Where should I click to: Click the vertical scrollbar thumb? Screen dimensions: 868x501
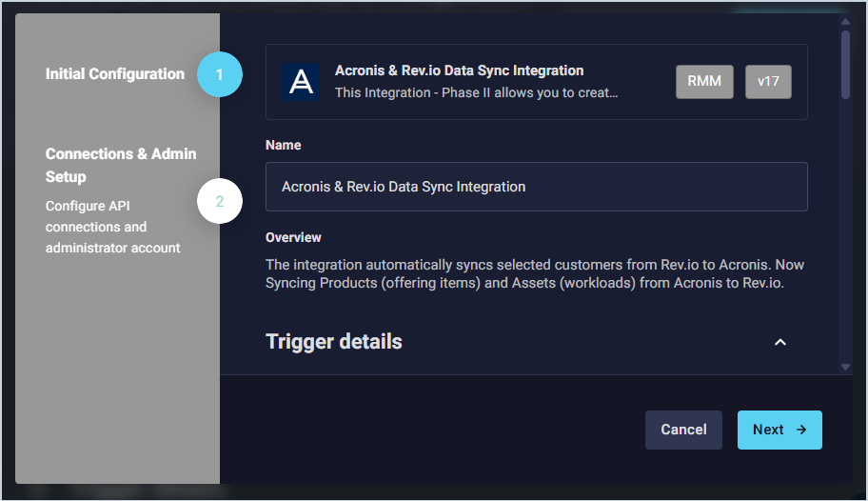[845, 65]
